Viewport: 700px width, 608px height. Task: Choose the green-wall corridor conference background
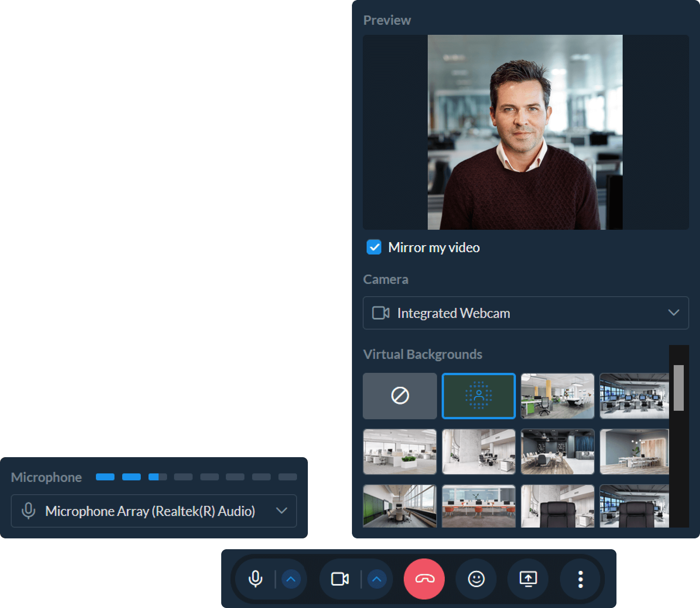400,506
